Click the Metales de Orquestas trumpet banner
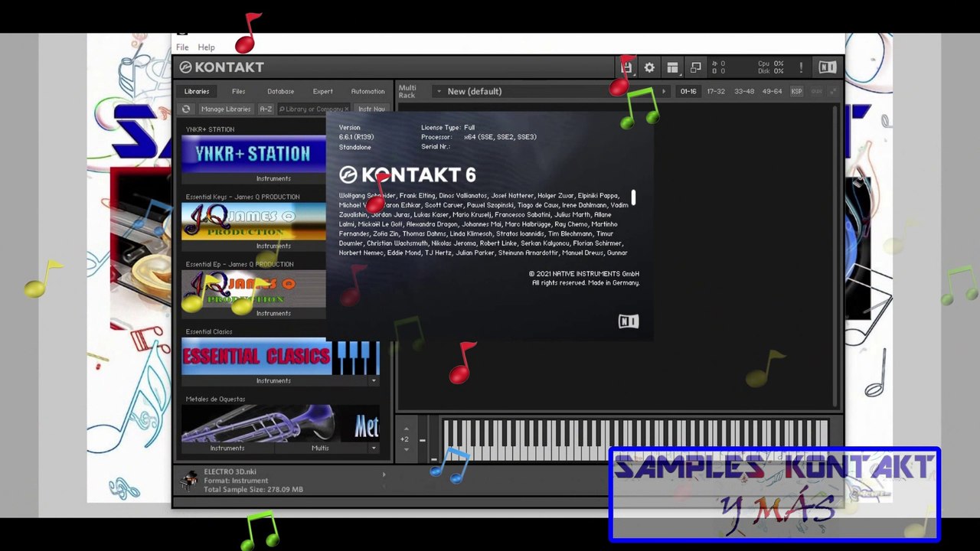The height and width of the screenshot is (551, 980). [280, 423]
